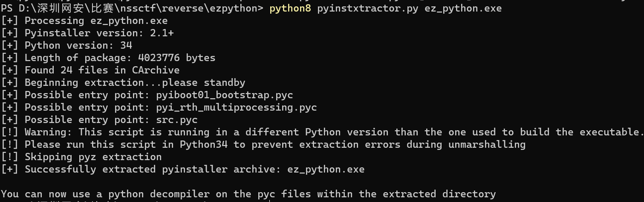Click the Pyinstaller version 2.1+ text

pyautogui.click(x=99, y=33)
